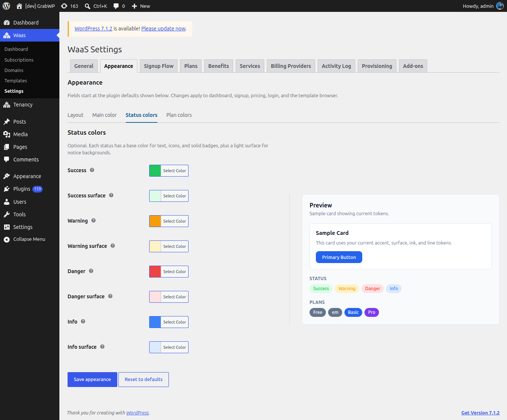The width and height of the screenshot is (507, 420).
Task: Open Posts via the pushpin icon
Action: (x=7, y=122)
